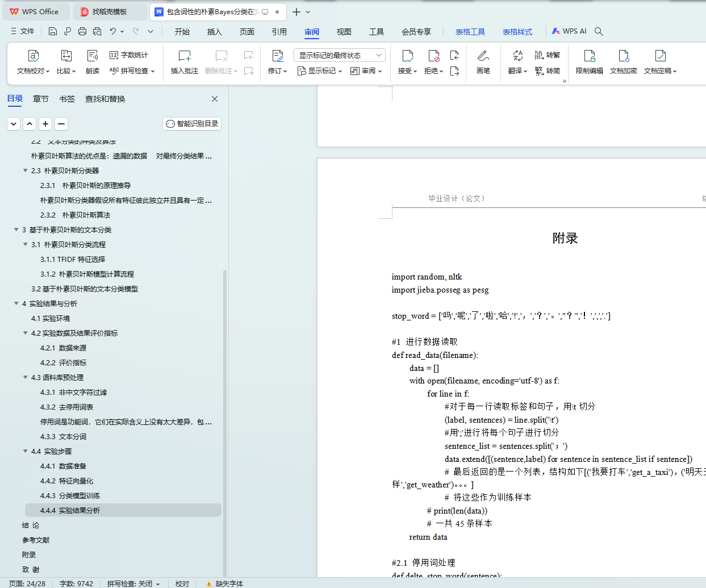Click 文档定稿 finalize document icon

(x=661, y=56)
